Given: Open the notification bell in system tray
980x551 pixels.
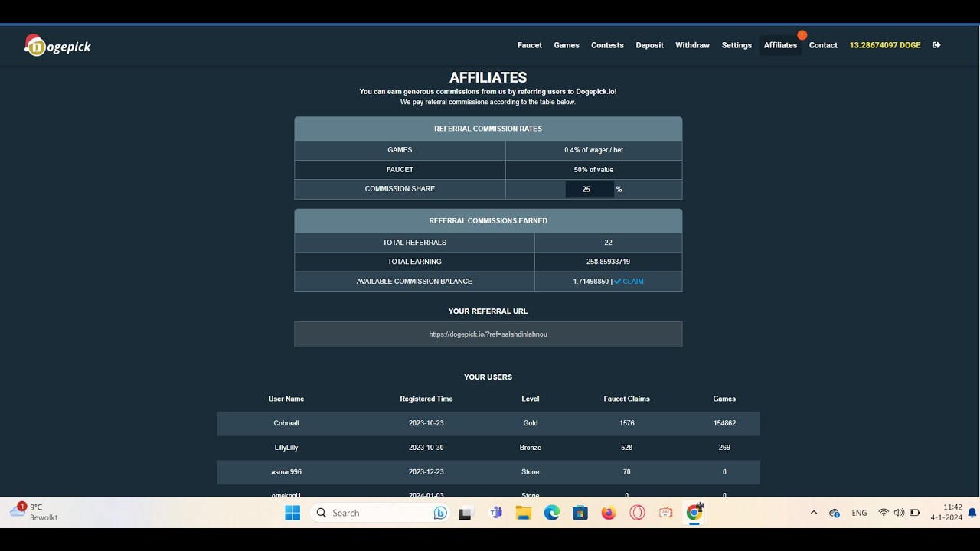Looking at the screenshot, I should pos(972,513).
